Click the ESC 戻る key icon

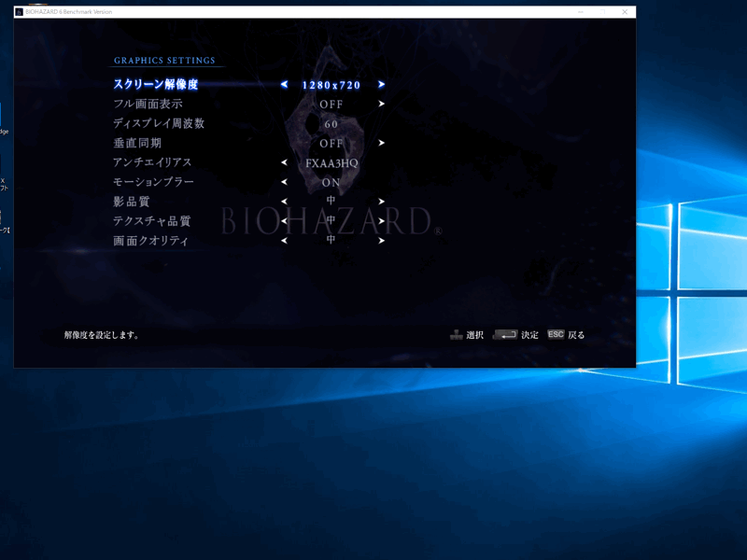(x=556, y=334)
